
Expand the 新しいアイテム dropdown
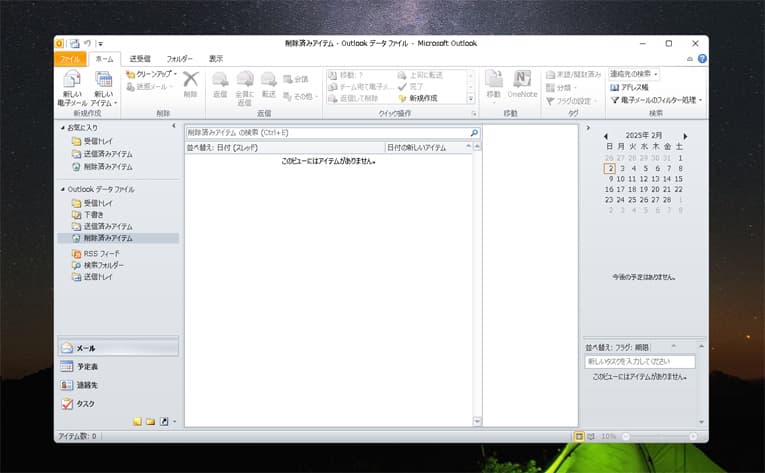click(x=103, y=102)
